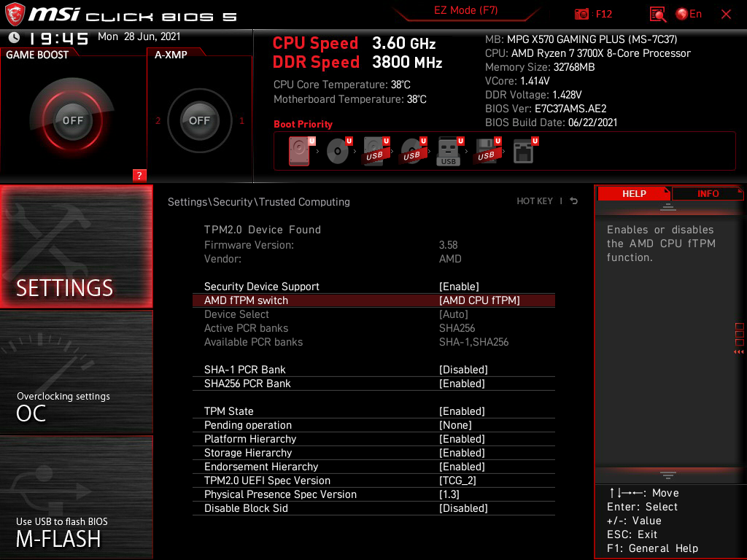Toggle the A-XMP off knob

pyautogui.click(x=200, y=120)
